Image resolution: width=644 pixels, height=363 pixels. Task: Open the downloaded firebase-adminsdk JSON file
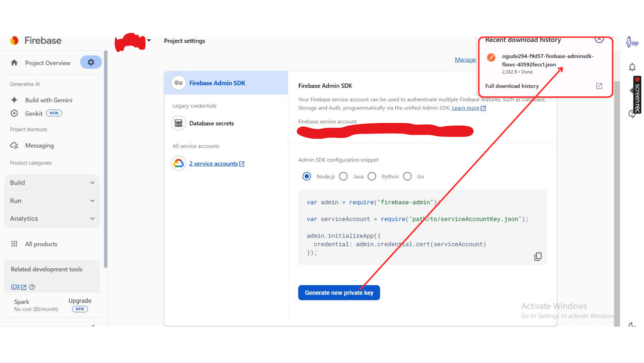(x=547, y=60)
